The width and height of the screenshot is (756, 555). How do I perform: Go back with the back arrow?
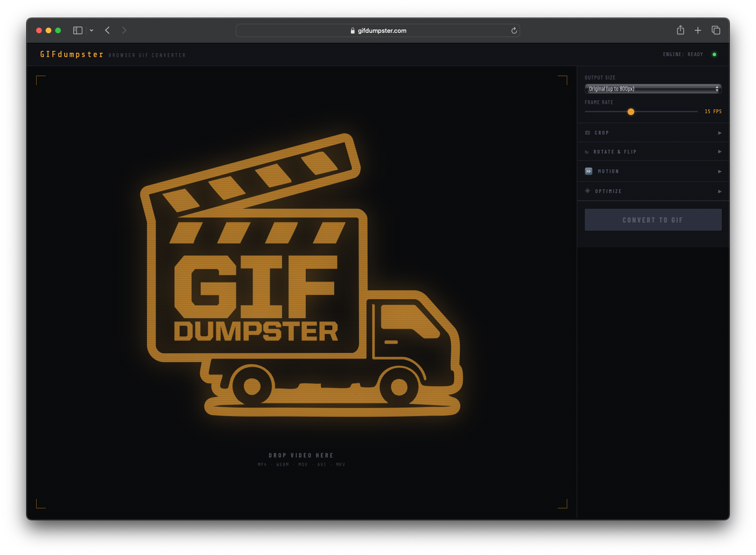(107, 30)
